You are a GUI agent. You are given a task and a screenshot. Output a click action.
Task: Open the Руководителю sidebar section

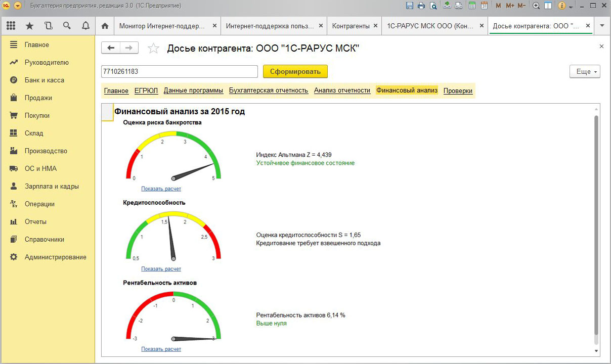point(48,63)
